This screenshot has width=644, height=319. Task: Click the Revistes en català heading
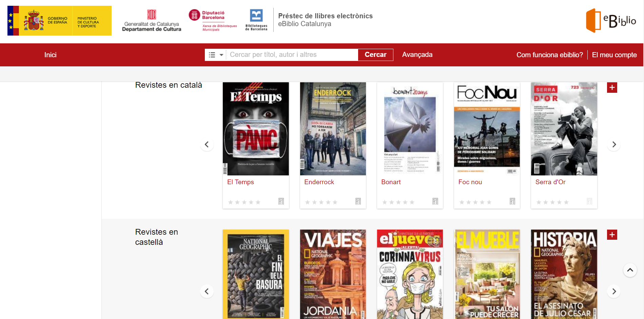point(169,85)
